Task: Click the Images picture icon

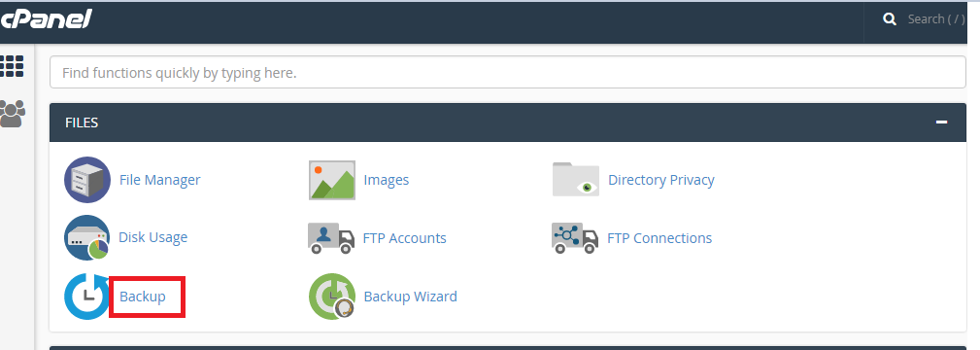Action: tap(332, 180)
